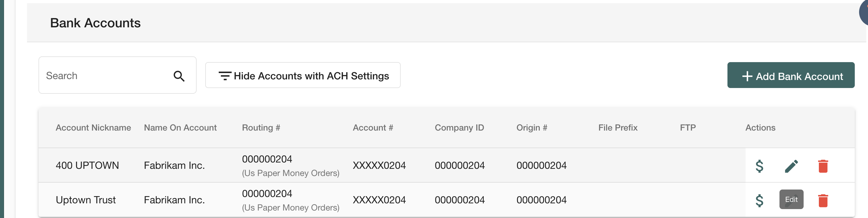Sort by Origin # column header
This screenshot has width=868, height=218.
click(x=532, y=128)
